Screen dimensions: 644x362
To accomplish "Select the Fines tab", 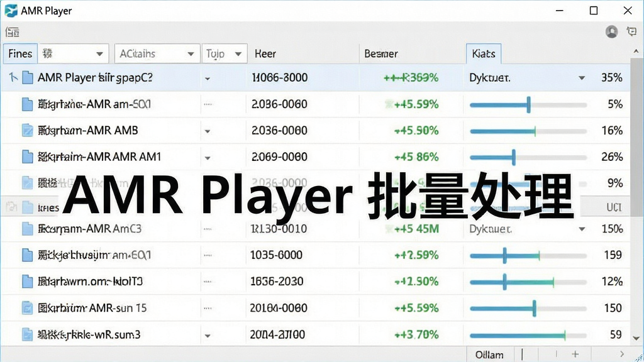I will (x=20, y=54).
